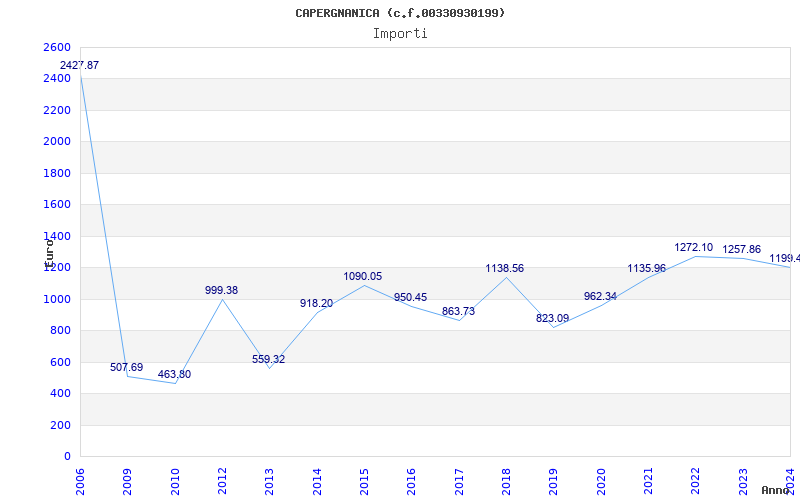Click the 2021 year axis label
Viewport: 800px width, 500px height.
click(648, 482)
